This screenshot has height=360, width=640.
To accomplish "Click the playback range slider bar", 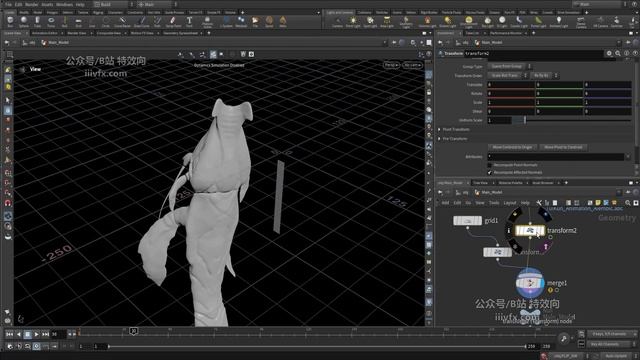I will click(317, 347).
